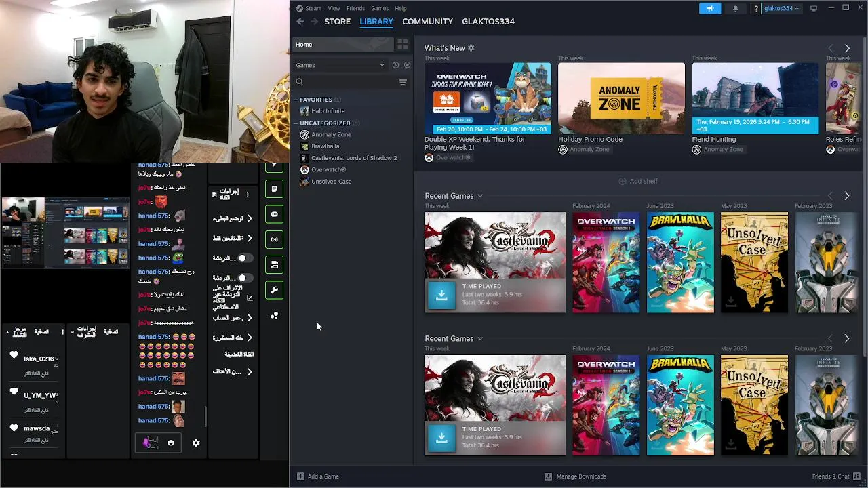Screen dimensions: 868x488
Task: Open the Games menu
Action: (380, 8)
